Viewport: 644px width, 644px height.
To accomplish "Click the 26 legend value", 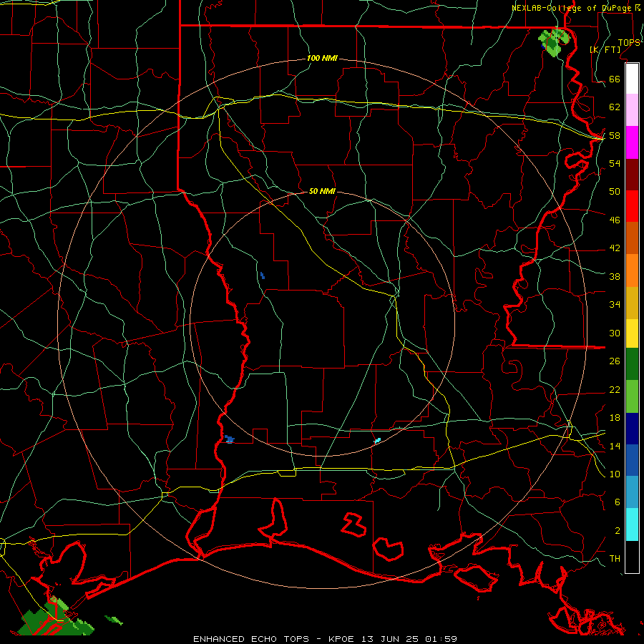I will coord(615,361).
